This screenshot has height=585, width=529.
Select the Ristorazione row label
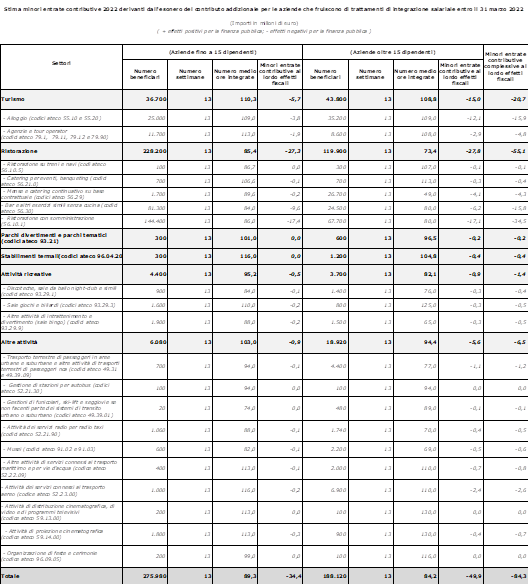pos(19,151)
